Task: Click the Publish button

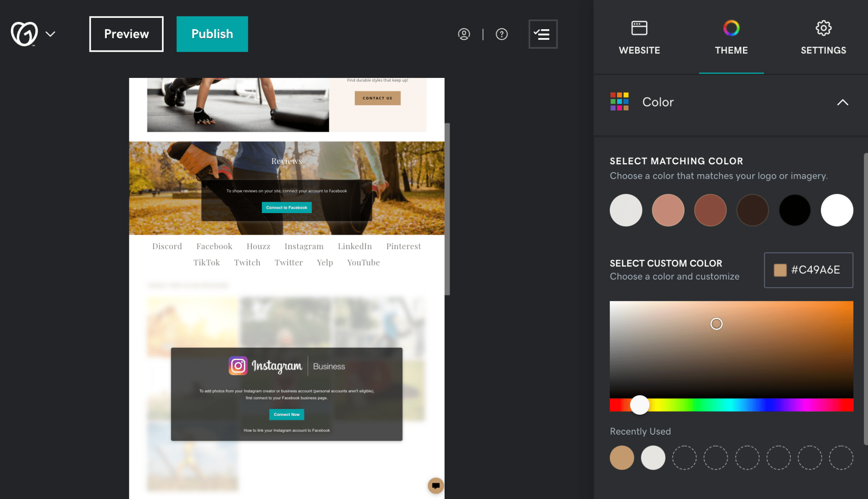Action: tap(211, 34)
